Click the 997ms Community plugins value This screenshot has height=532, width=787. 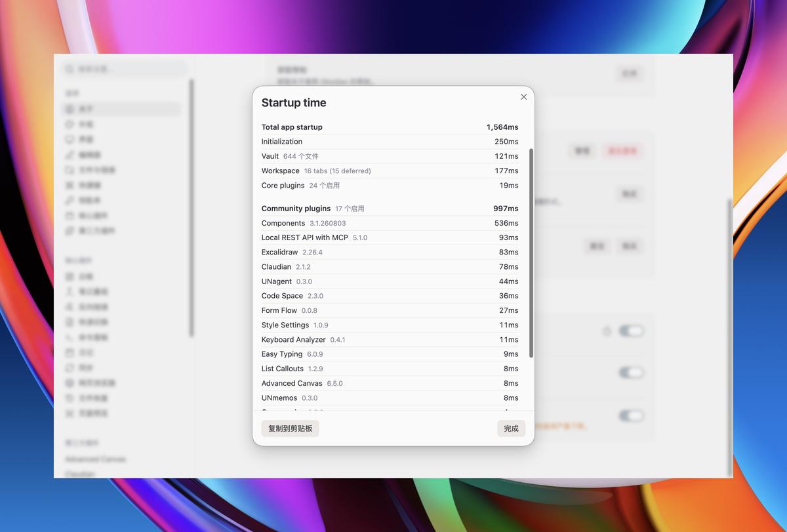click(x=506, y=209)
